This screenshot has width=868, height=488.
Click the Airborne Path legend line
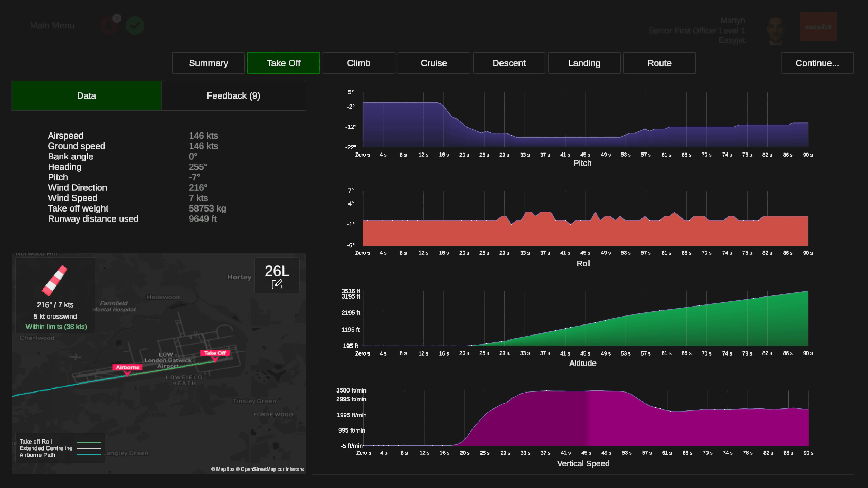(x=89, y=455)
